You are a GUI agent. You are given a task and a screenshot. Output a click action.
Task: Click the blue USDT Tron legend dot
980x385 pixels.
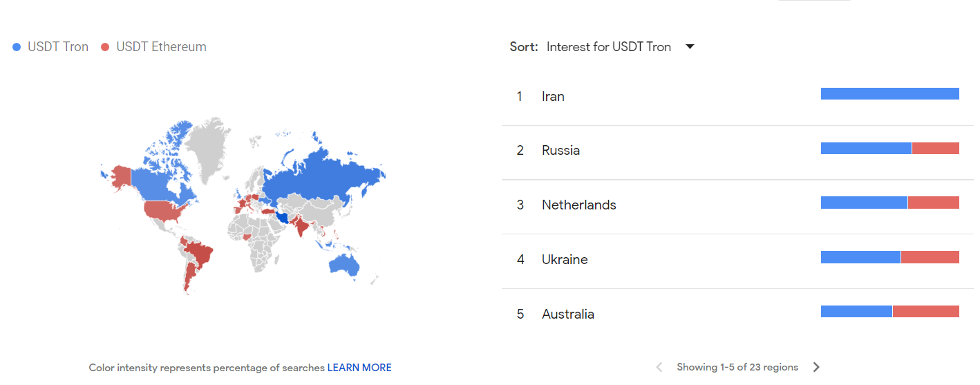point(17,47)
